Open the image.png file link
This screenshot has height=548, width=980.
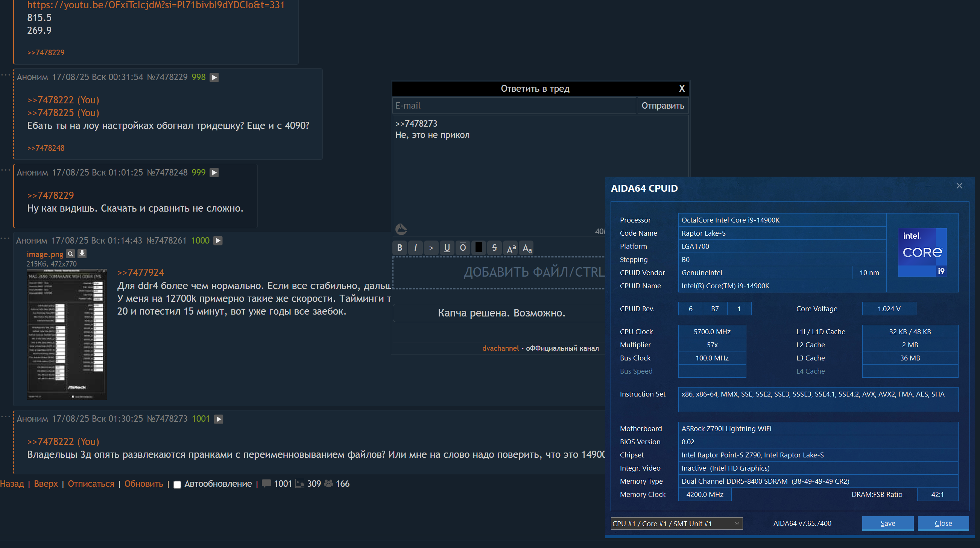45,254
